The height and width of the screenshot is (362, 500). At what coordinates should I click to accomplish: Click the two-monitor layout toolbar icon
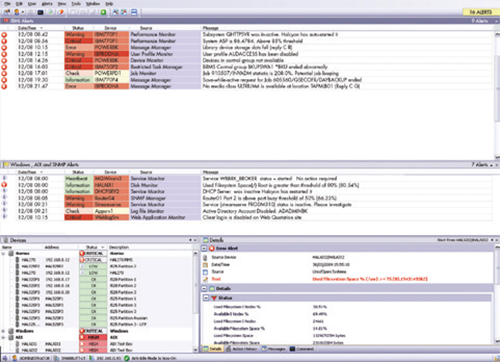point(115,12)
